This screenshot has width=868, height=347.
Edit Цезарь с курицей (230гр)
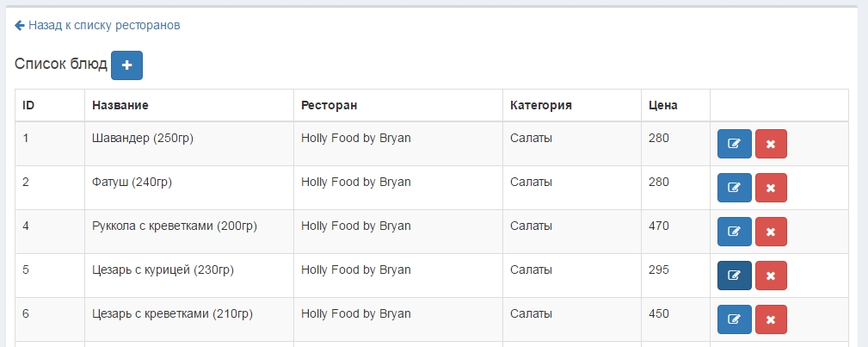click(x=734, y=276)
